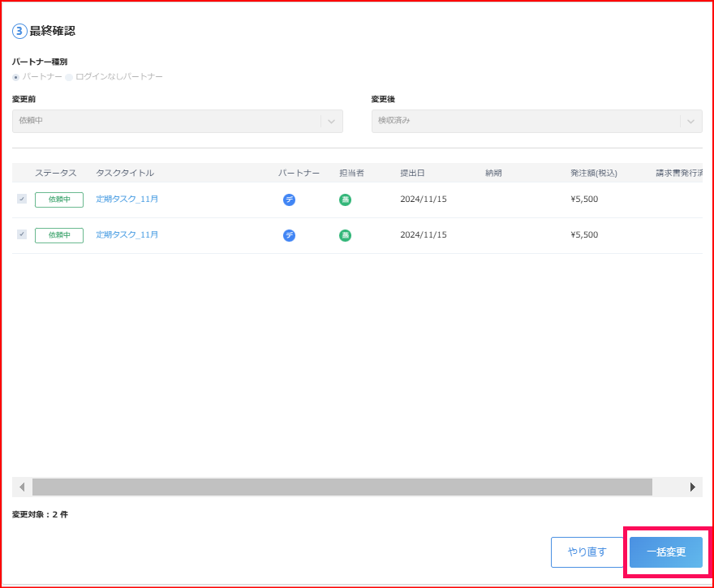
Task: Click partner avatar icon in second row
Action: pyautogui.click(x=289, y=235)
